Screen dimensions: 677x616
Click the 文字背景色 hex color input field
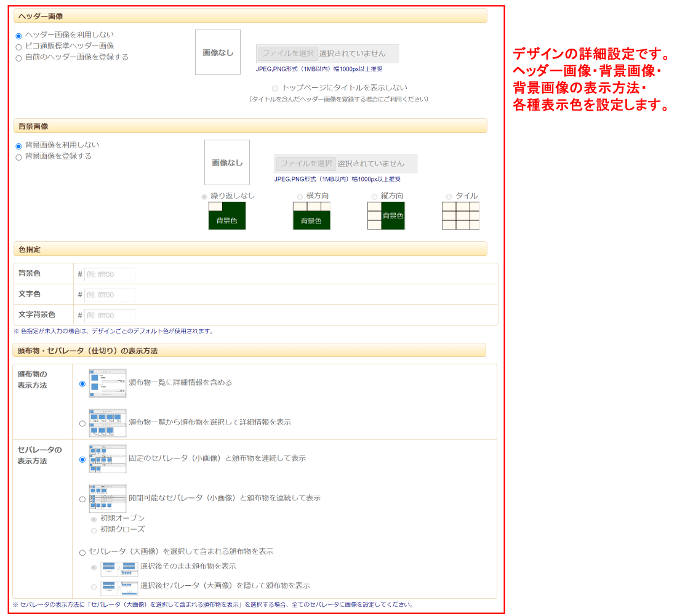(110, 316)
